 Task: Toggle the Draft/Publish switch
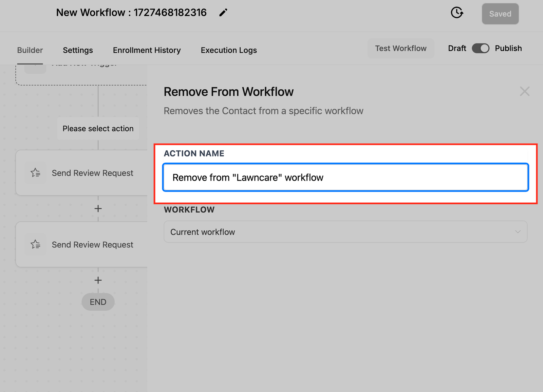point(481,49)
